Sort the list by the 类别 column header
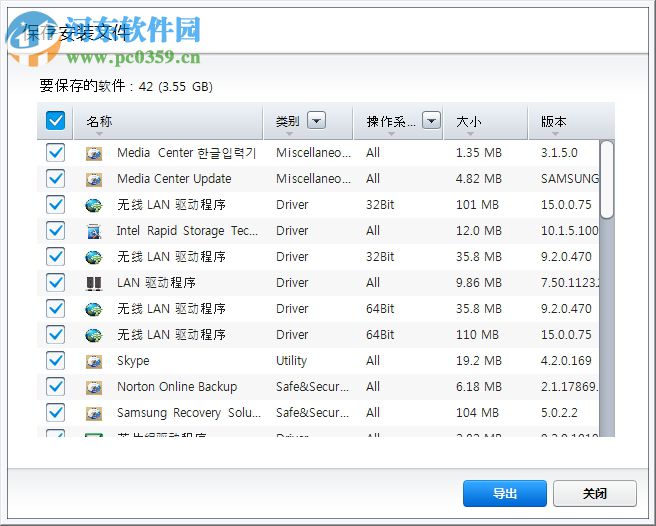This screenshot has height=526, width=656. click(288, 121)
